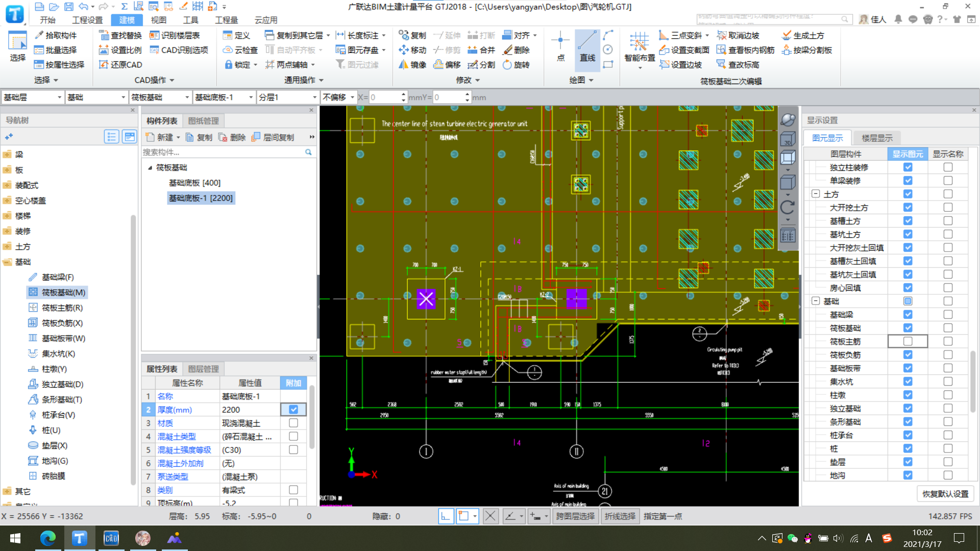Click 拾取构件 pick component tool

click(56, 35)
